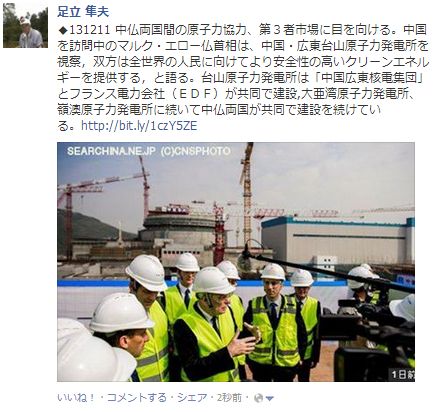Click コメントする to comment
The height and width of the screenshot is (412, 434).
(136, 397)
